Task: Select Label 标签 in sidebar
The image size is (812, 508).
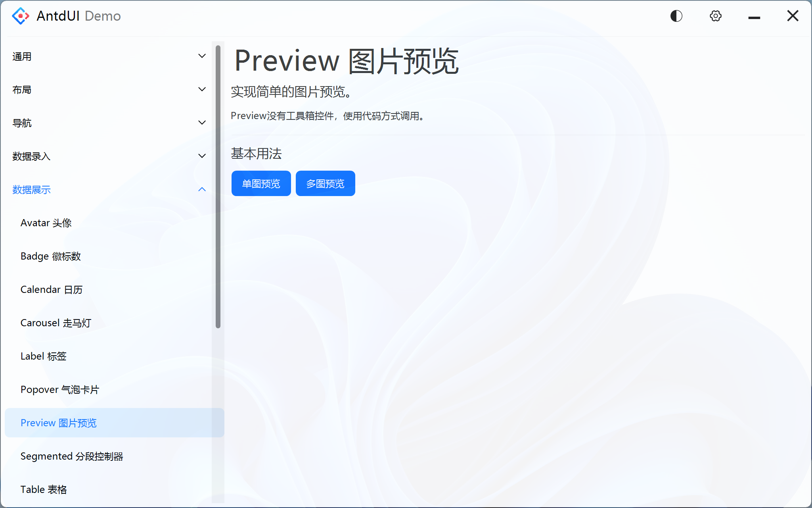Action: coord(44,356)
